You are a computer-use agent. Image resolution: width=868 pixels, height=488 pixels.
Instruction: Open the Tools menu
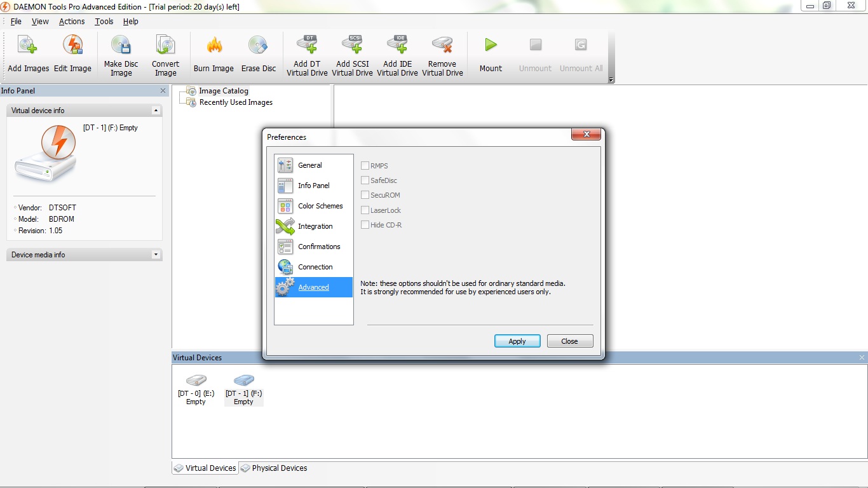pyautogui.click(x=104, y=21)
